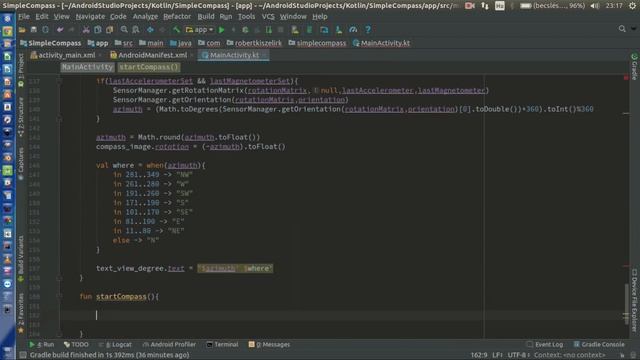This screenshot has height=360, width=640.
Task: Click the simplecompass breadcrumb folder
Action: click(x=317, y=43)
